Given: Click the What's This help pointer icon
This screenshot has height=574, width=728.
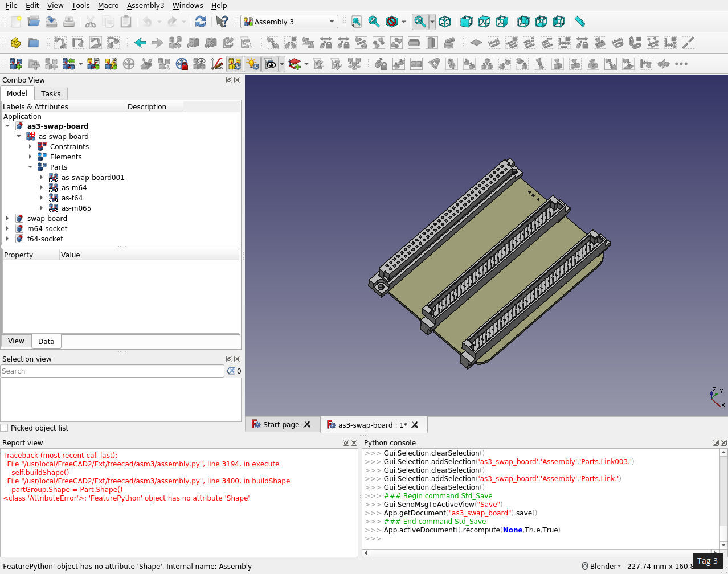Looking at the screenshot, I should pyautogui.click(x=222, y=22).
